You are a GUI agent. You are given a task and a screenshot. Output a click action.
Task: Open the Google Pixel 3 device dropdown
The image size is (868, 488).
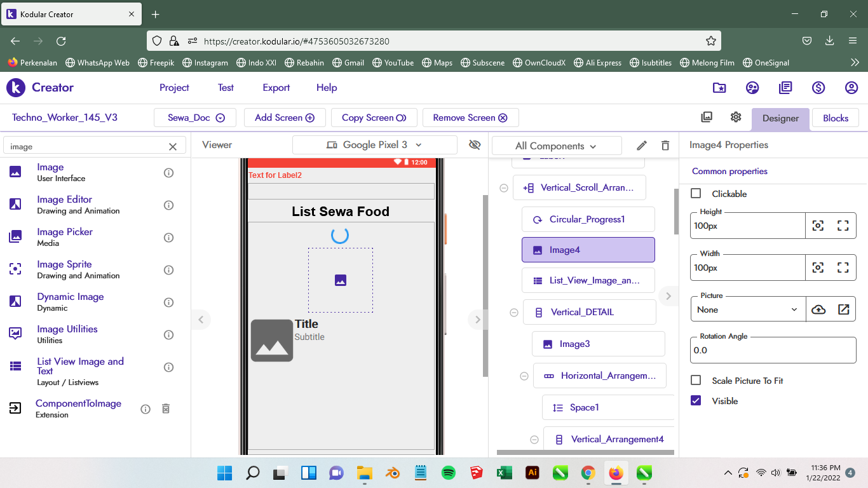tap(374, 145)
